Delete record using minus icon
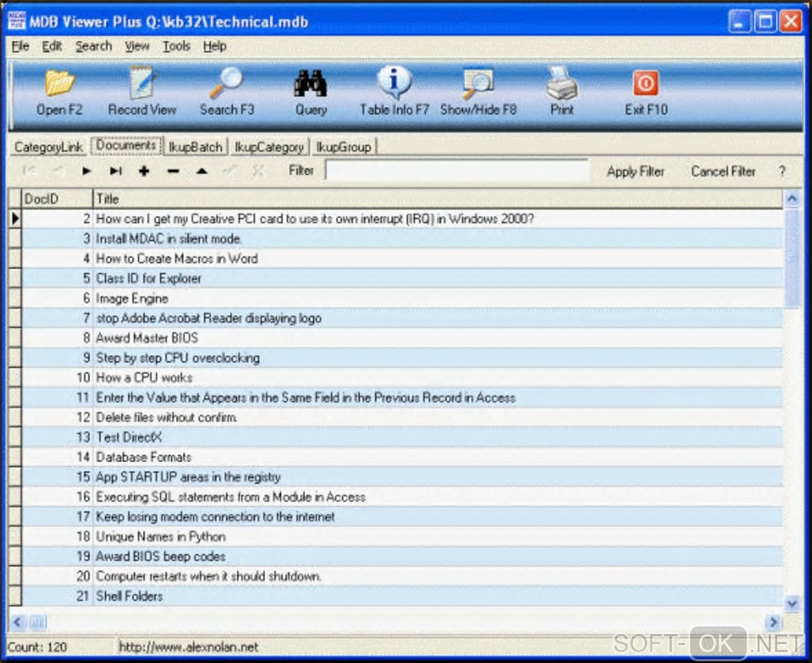Screen dimensions: 812x663 [x=173, y=171]
